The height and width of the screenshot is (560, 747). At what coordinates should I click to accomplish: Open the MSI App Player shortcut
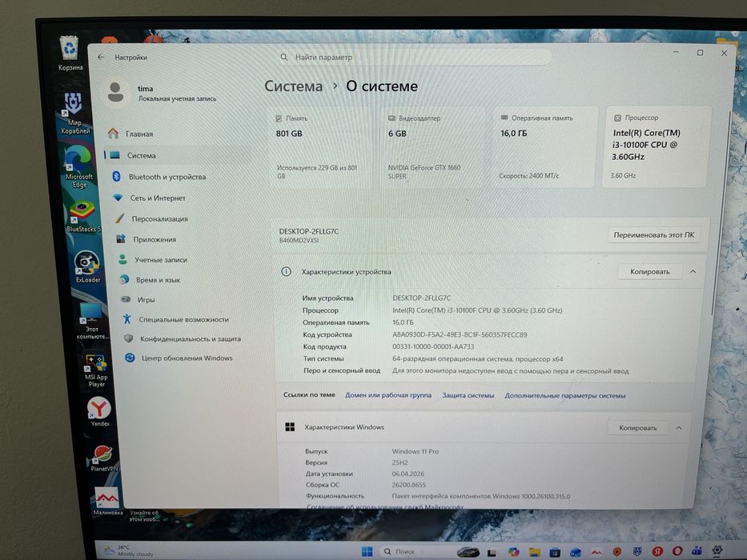pyautogui.click(x=96, y=370)
